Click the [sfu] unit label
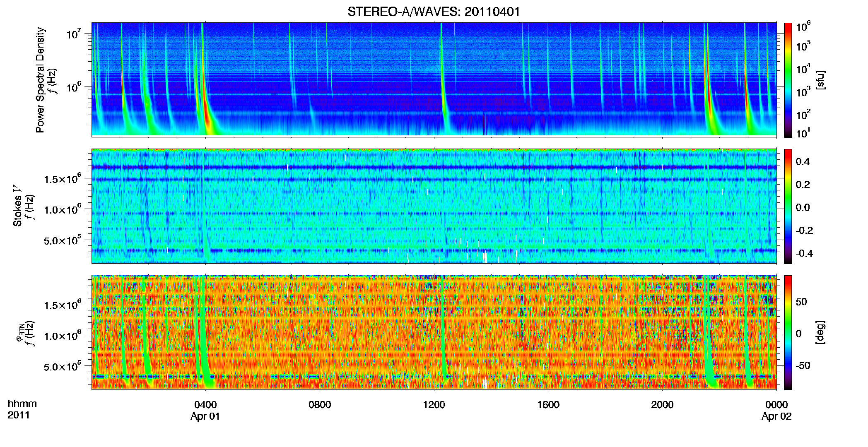Screen dimensions: 868x447 (x=820, y=80)
